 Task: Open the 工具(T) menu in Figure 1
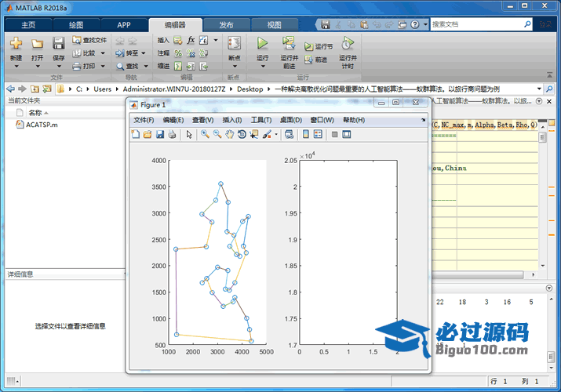[260, 120]
